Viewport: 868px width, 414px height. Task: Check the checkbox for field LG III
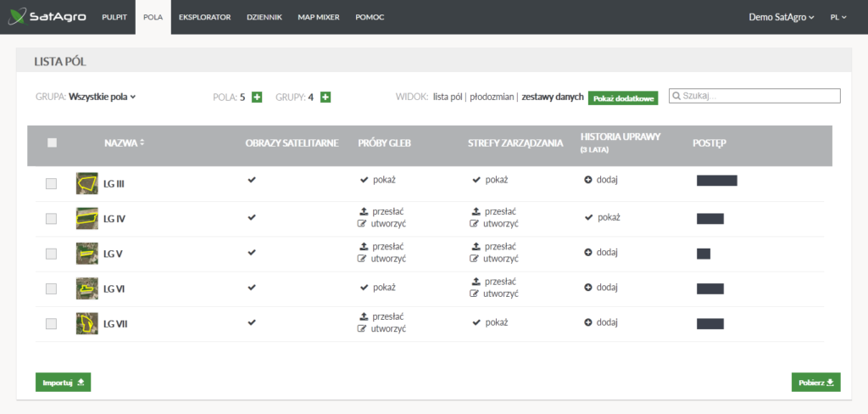pyautogui.click(x=52, y=183)
